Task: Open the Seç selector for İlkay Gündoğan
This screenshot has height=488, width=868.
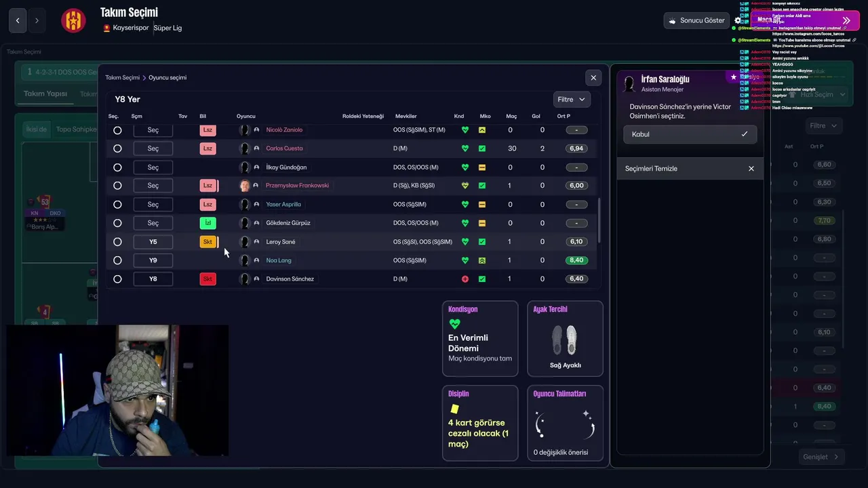Action: (153, 167)
